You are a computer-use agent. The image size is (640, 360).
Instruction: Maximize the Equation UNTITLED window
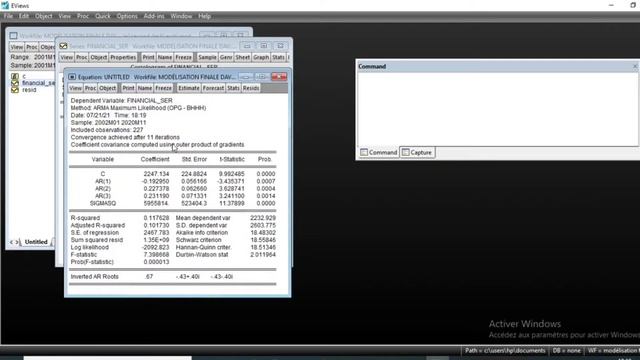pos(262,77)
